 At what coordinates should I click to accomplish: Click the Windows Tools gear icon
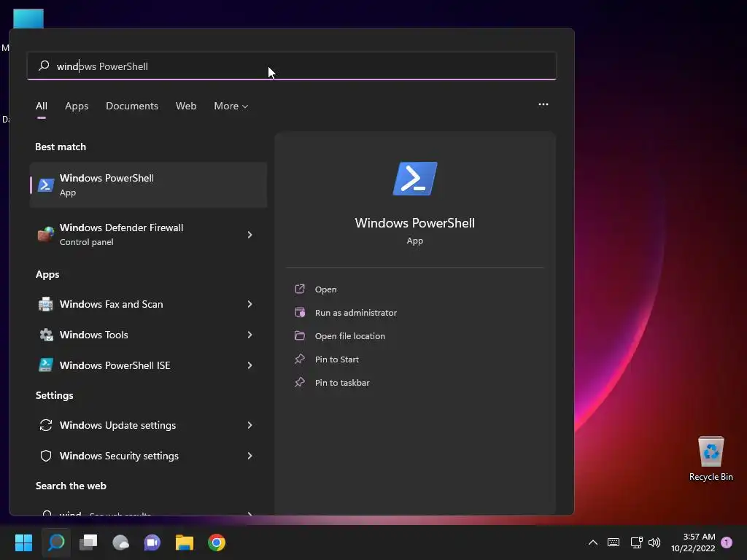pyautogui.click(x=46, y=335)
